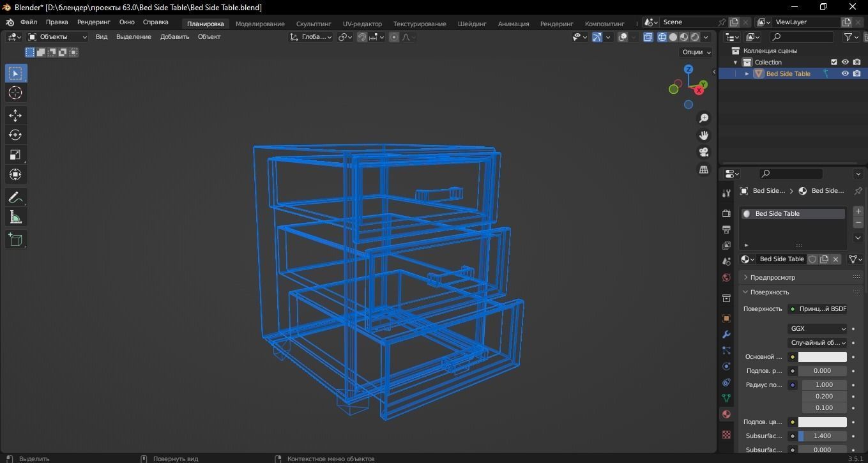Open the outliner filter dropdown
This screenshot has width=868, height=463.
click(851, 37)
